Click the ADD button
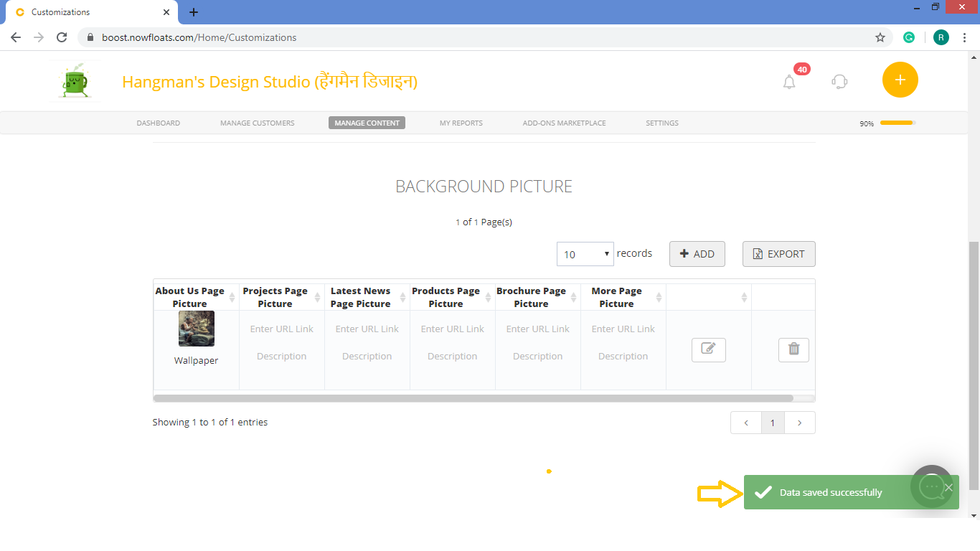Screen dimensions: 980x551 (x=697, y=254)
